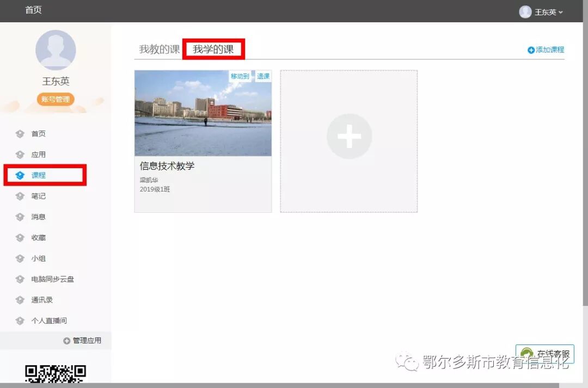Viewport: 588px width, 388px height.
Task: Click the 笔记 sidebar icon
Action: 20,196
